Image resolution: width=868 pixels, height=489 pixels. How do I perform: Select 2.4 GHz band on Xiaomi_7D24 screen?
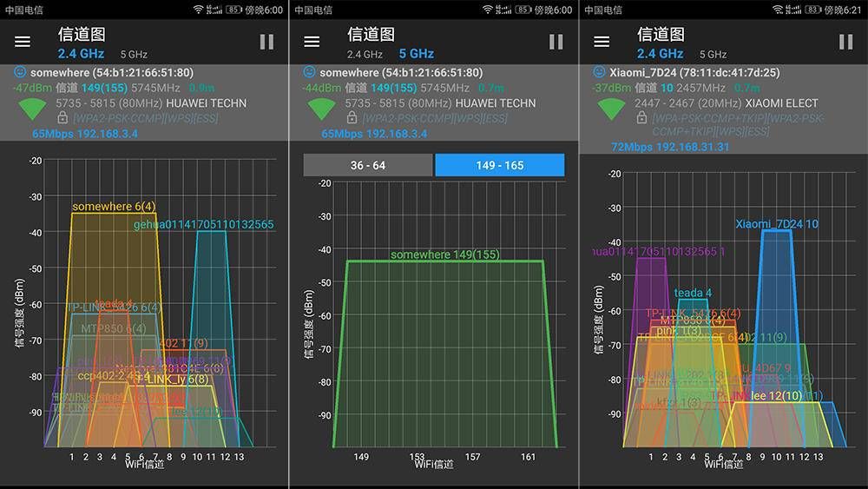(660, 54)
